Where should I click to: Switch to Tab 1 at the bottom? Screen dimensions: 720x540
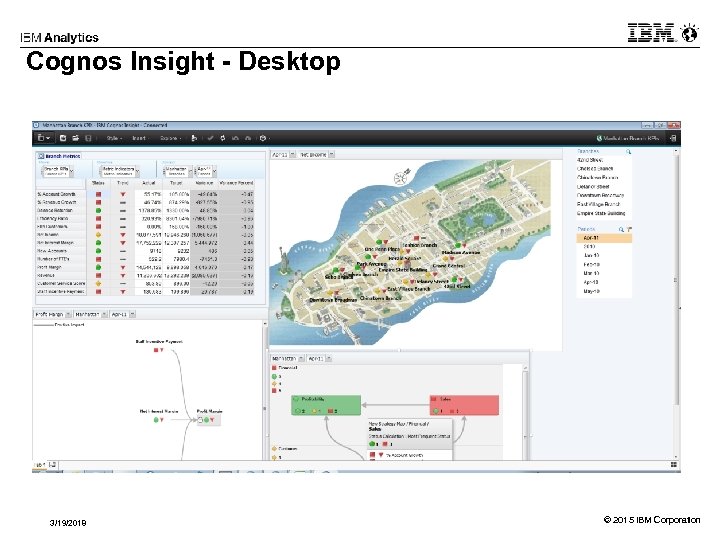[39, 465]
